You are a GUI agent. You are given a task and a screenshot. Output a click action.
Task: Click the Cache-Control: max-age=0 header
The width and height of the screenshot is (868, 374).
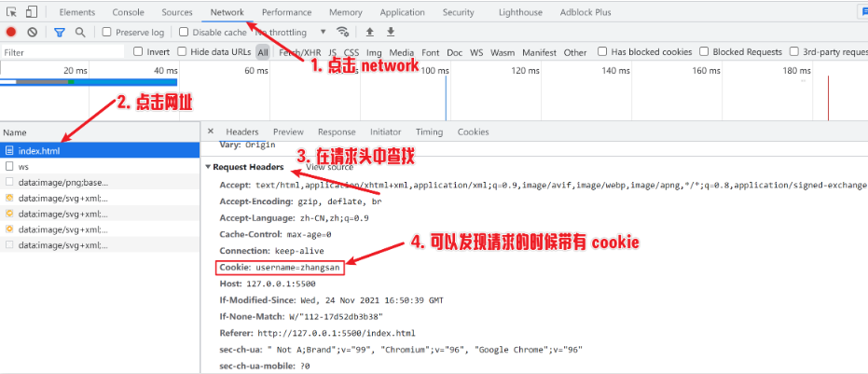click(275, 234)
